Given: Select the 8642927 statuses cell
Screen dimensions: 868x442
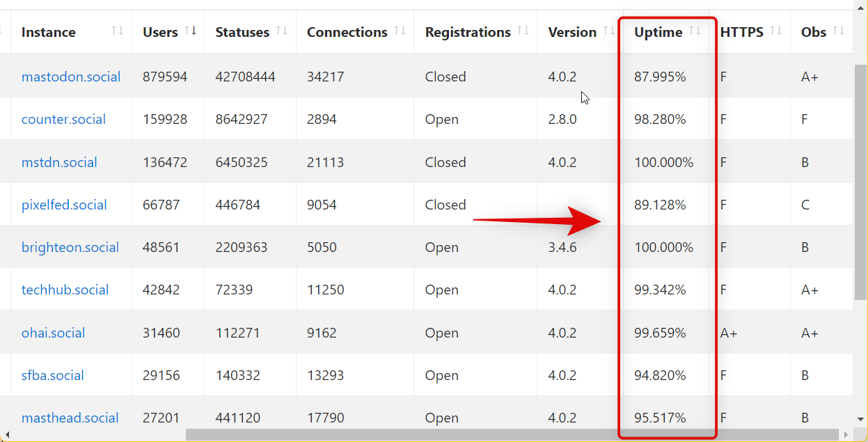Looking at the screenshot, I should [242, 119].
